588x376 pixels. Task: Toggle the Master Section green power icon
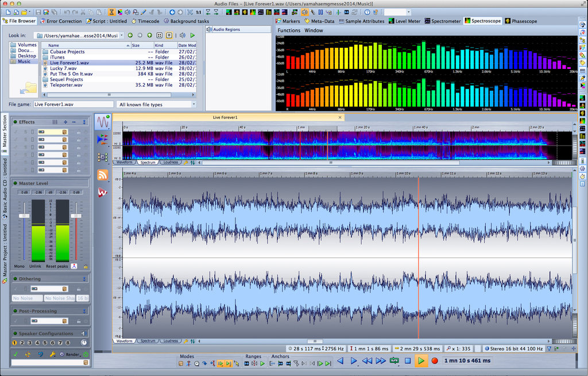point(86,354)
